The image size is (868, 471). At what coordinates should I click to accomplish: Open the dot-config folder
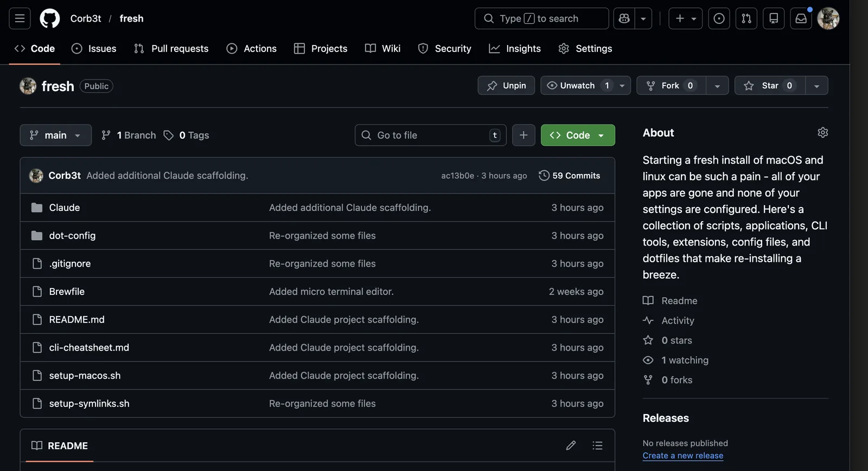click(x=72, y=236)
